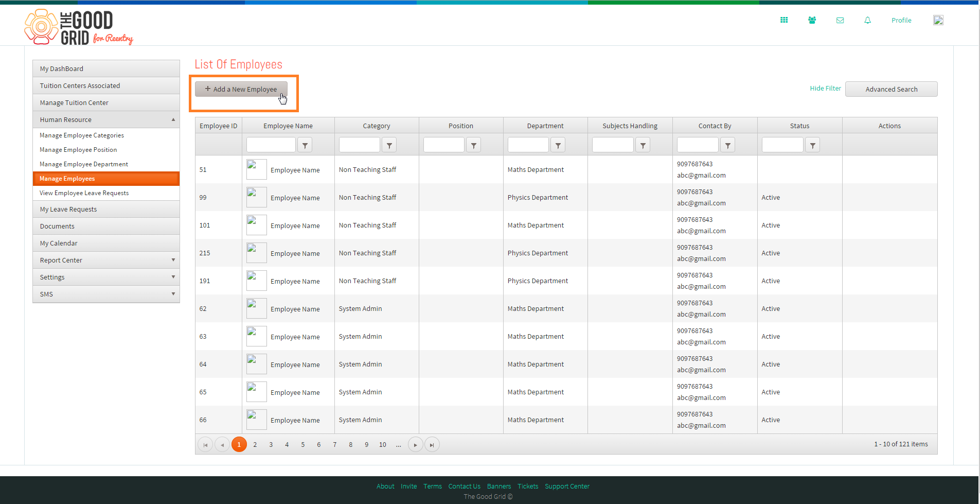980x504 pixels.
Task: Click Physics Department in employee 191 row
Action: pyautogui.click(x=538, y=281)
